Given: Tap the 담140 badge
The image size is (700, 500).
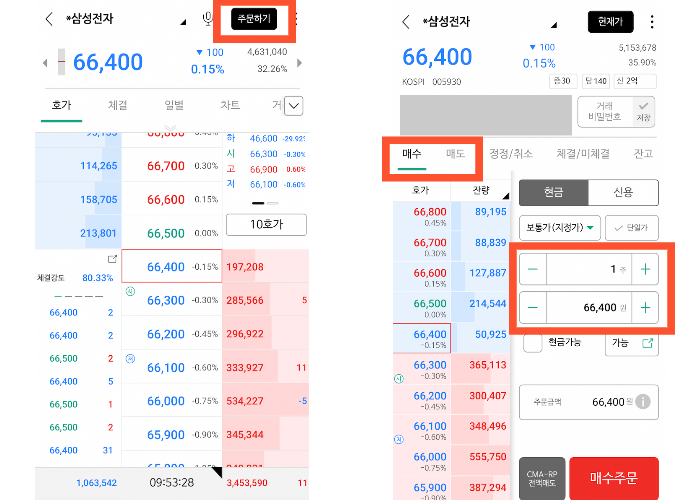Looking at the screenshot, I should 596,81.
